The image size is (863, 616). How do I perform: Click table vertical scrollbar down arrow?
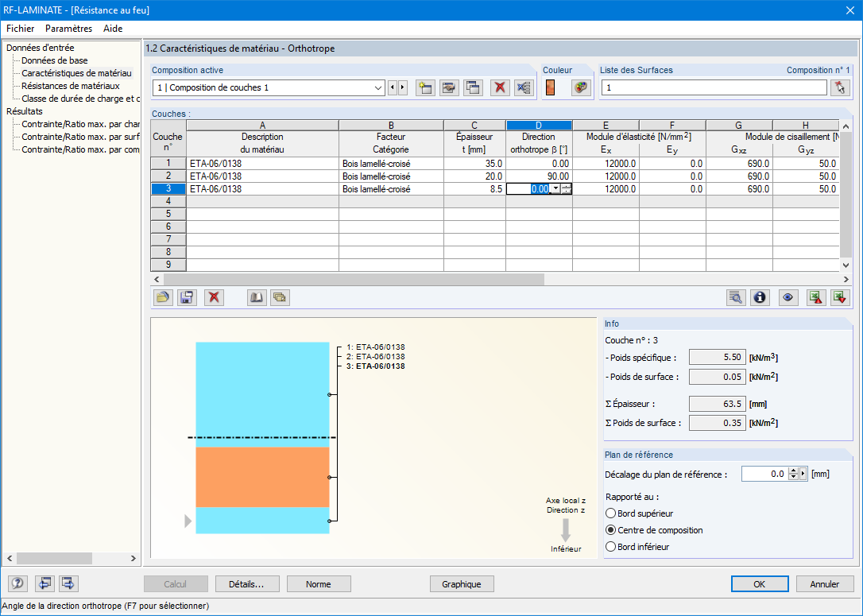pos(846,265)
